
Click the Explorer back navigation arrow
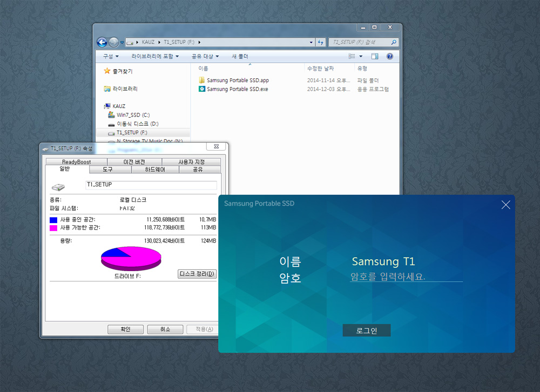(102, 42)
